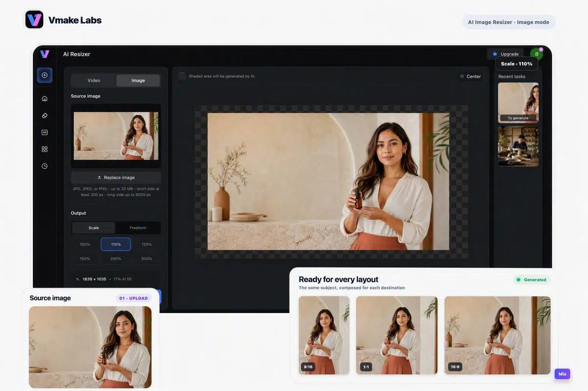Click the Upgrade button
Viewport: 588px width, 391px height.
pos(505,54)
